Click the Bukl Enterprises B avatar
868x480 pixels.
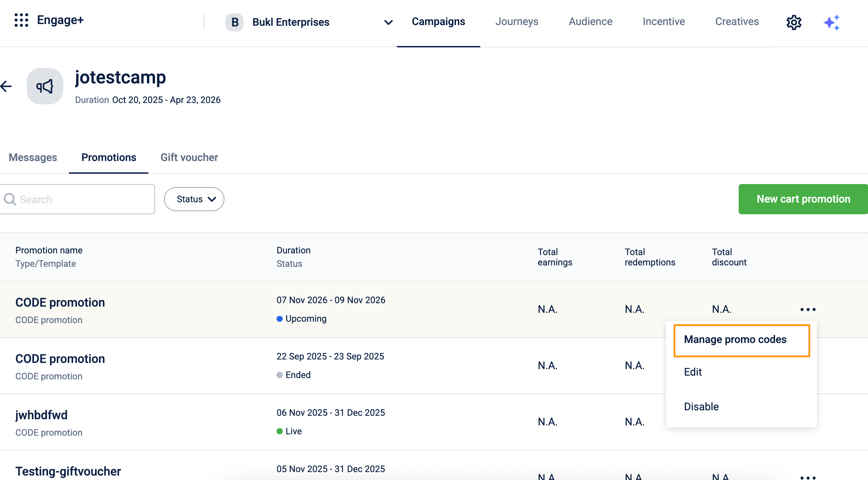click(x=234, y=22)
